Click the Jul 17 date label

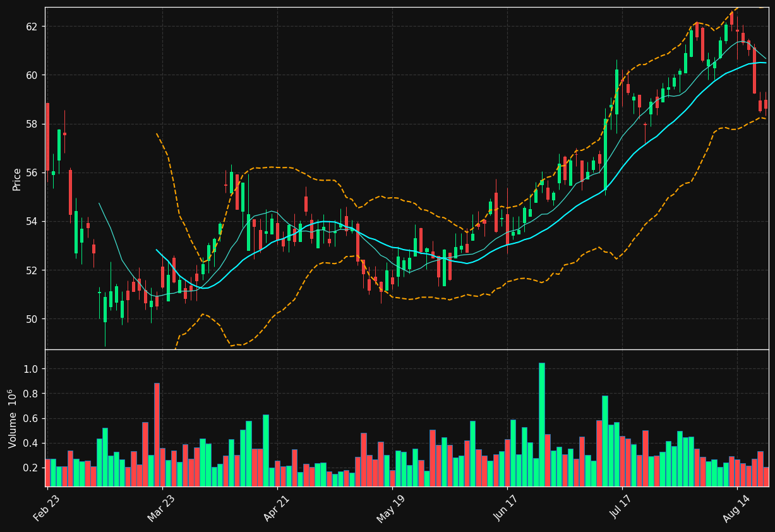click(x=621, y=505)
